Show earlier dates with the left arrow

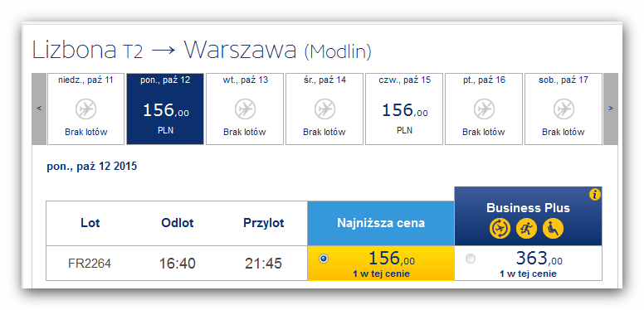[39, 109]
